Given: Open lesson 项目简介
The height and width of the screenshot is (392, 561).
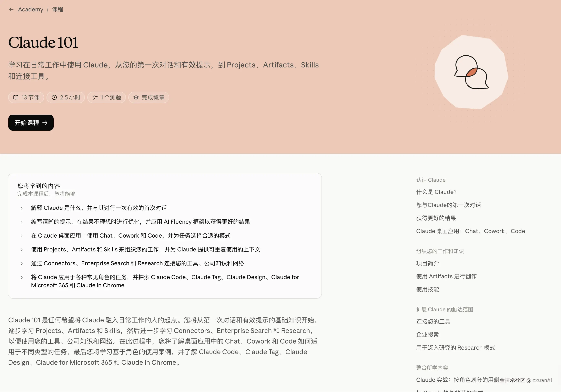Looking at the screenshot, I should pyautogui.click(x=428, y=263).
